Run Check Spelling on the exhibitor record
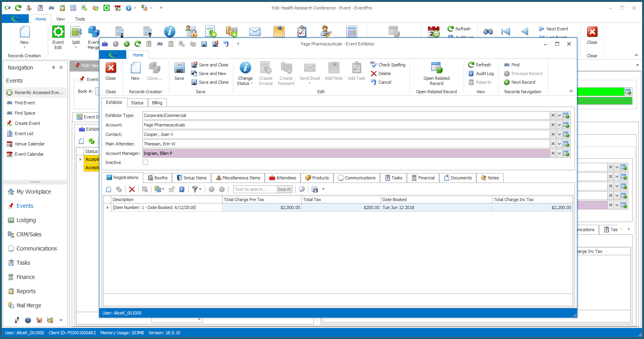Viewport: 644px width, 339px height. (x=388, y=65)
